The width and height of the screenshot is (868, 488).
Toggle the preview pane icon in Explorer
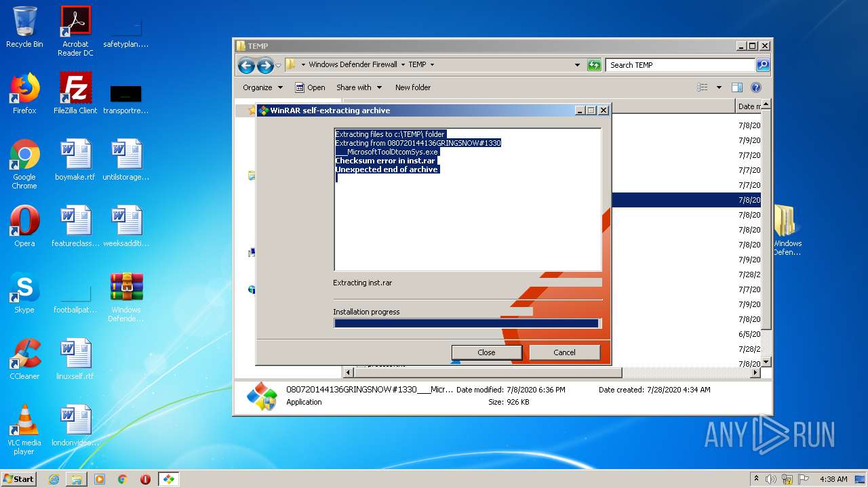(x=737, y=87)
